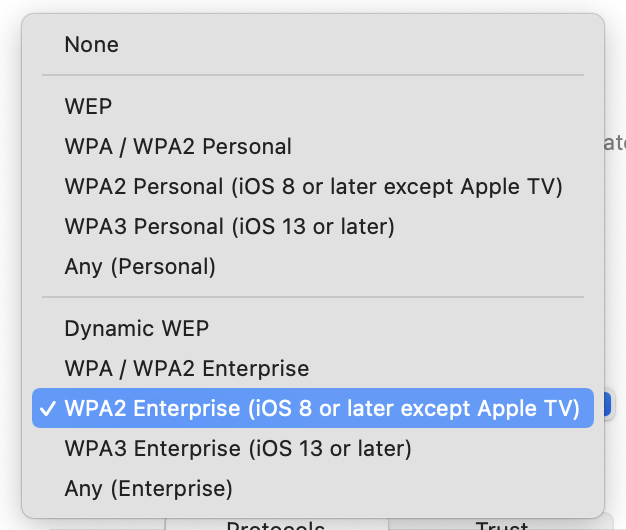626x530 pixels.
Task: Open the Trust tab
Action: pyautogui.click(x=502, y=526)
